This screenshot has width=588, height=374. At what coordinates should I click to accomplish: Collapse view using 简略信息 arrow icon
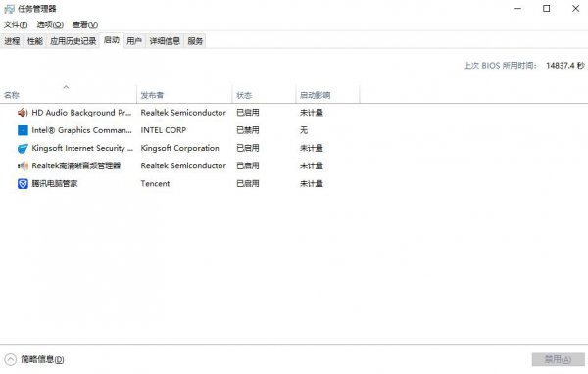11,359
